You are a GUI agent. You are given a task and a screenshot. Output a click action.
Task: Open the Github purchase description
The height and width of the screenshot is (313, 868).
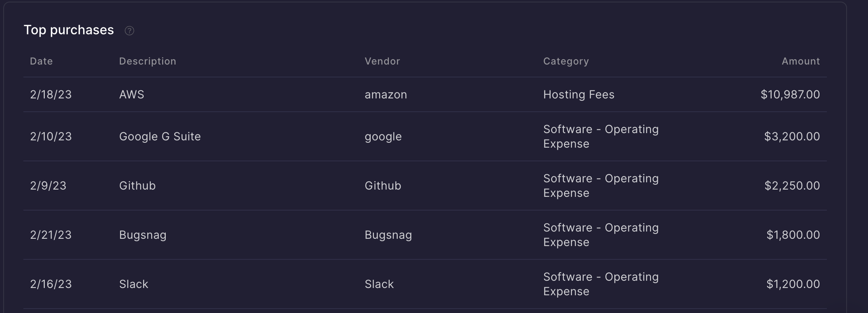coord(137,186)
